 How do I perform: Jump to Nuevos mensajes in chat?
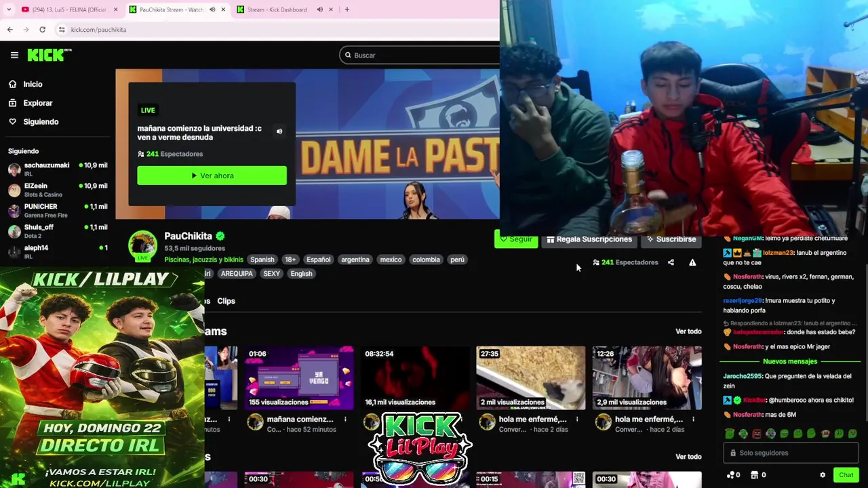coord(789,361)
